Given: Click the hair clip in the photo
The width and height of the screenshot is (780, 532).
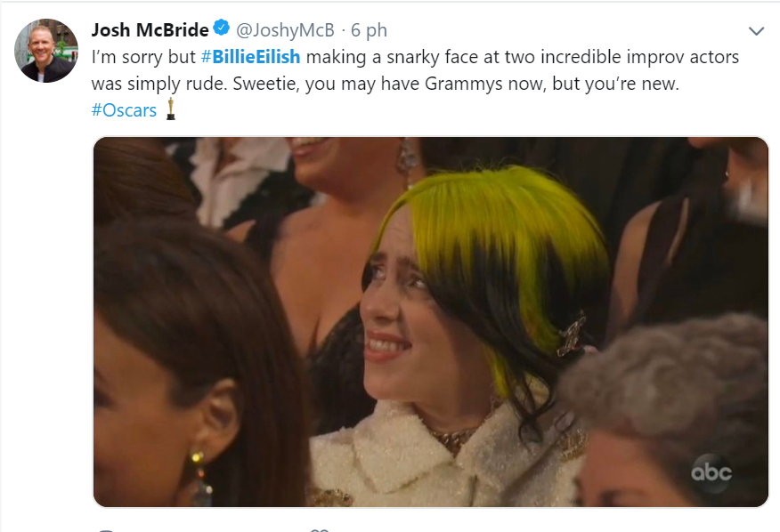Looking at the screenshot, I should click(571, 335).
